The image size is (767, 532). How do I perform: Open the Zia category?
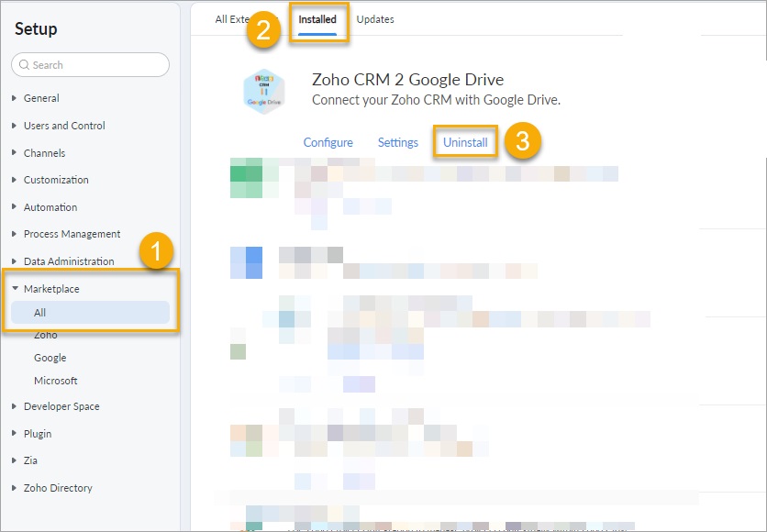pos(30,460)
